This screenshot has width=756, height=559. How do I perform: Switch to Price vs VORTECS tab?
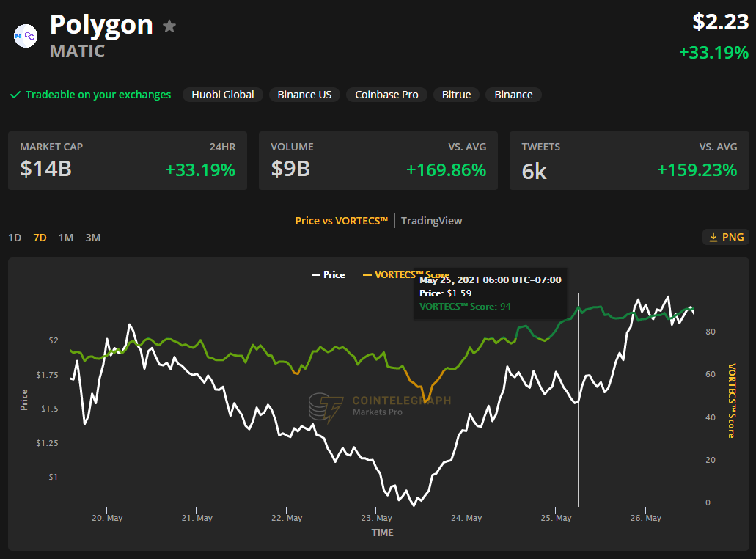click(x=341, y=221)
